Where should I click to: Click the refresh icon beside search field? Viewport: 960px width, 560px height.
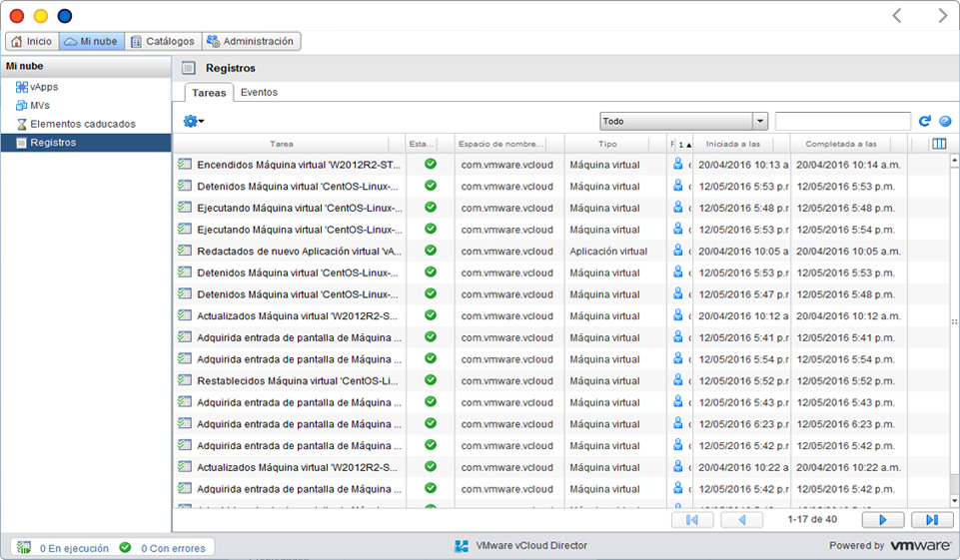(x=925, y=121)
